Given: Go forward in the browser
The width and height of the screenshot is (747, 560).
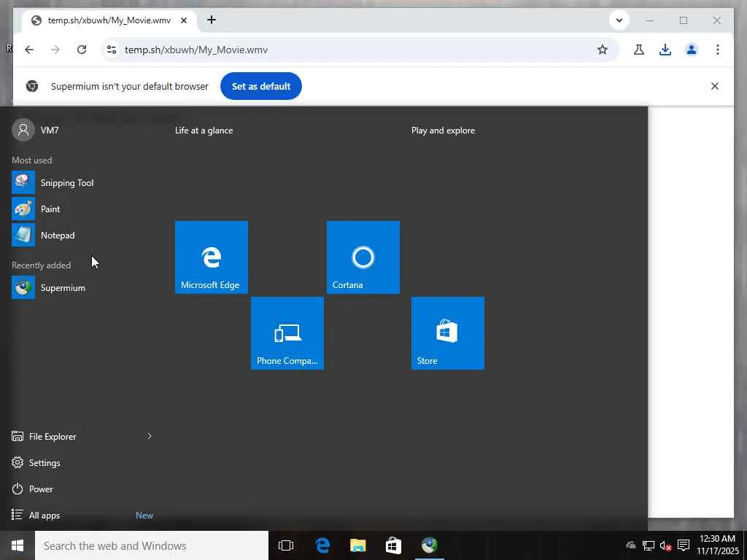Looking at the screenshot, I should coord(55,50).
